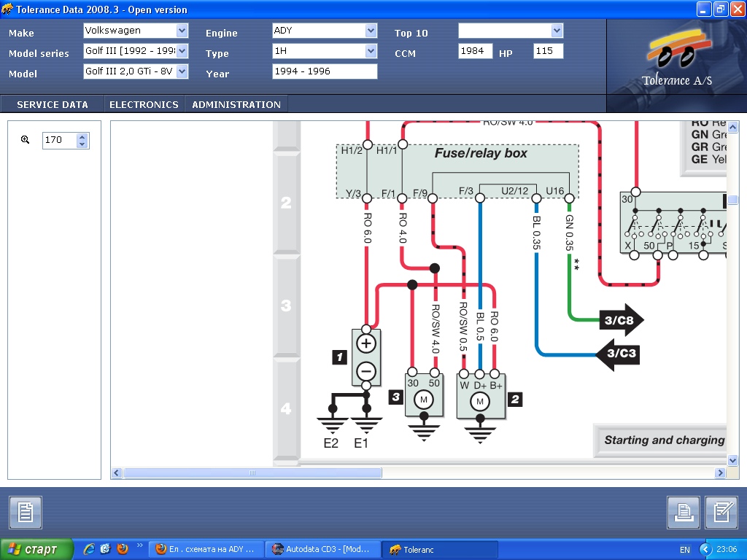Open the ADMINISTRATION menu
Screen dimensions: 747x560
(x=236, y=104)
